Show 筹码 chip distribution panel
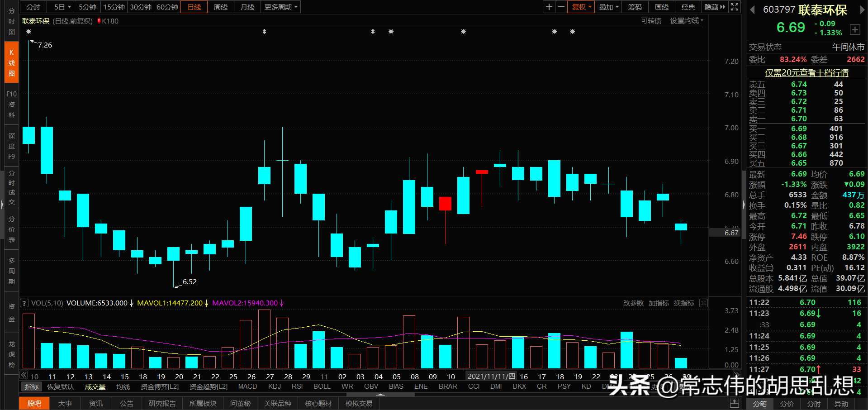This screenshot has height=410, width=868. [x=635, y=7]
